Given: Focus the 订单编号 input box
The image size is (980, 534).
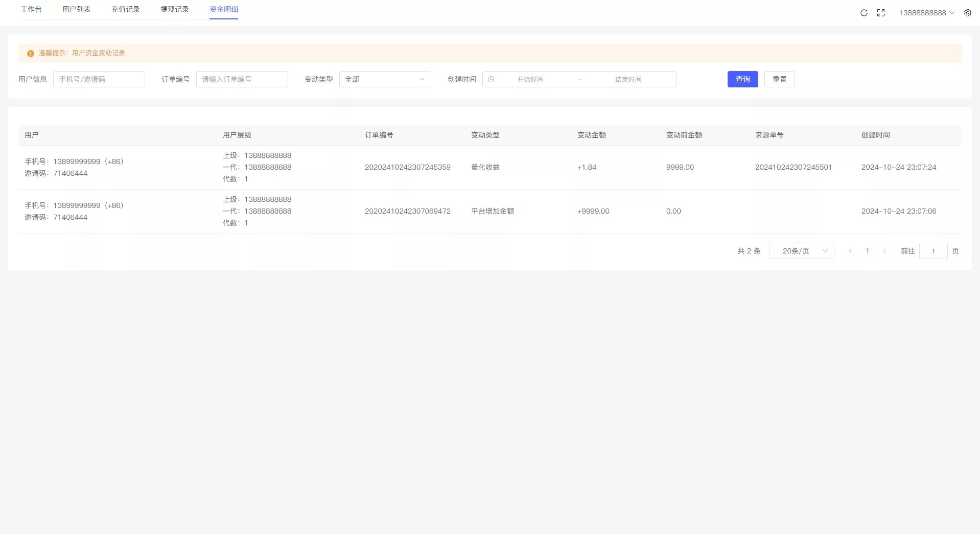Looking at the screenshot, I should point(242,79).
